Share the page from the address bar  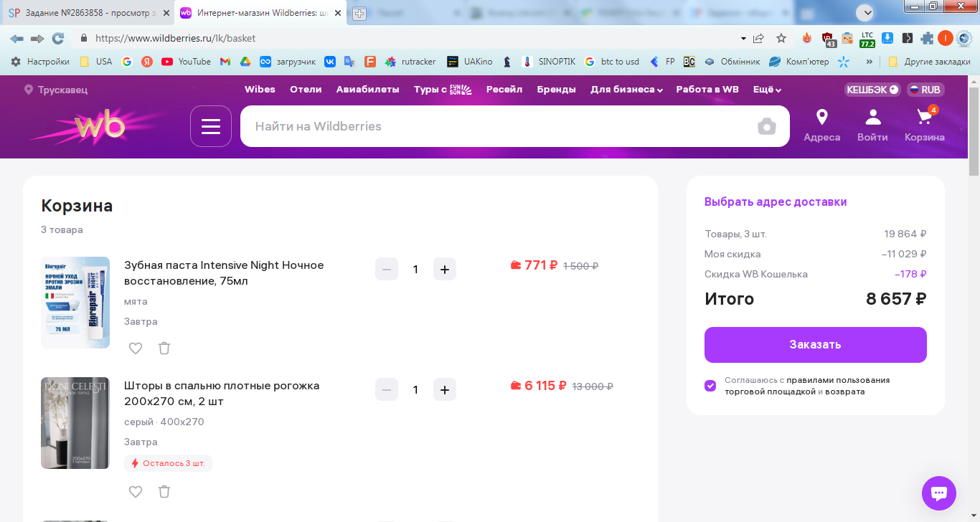[x=759, y=38]
